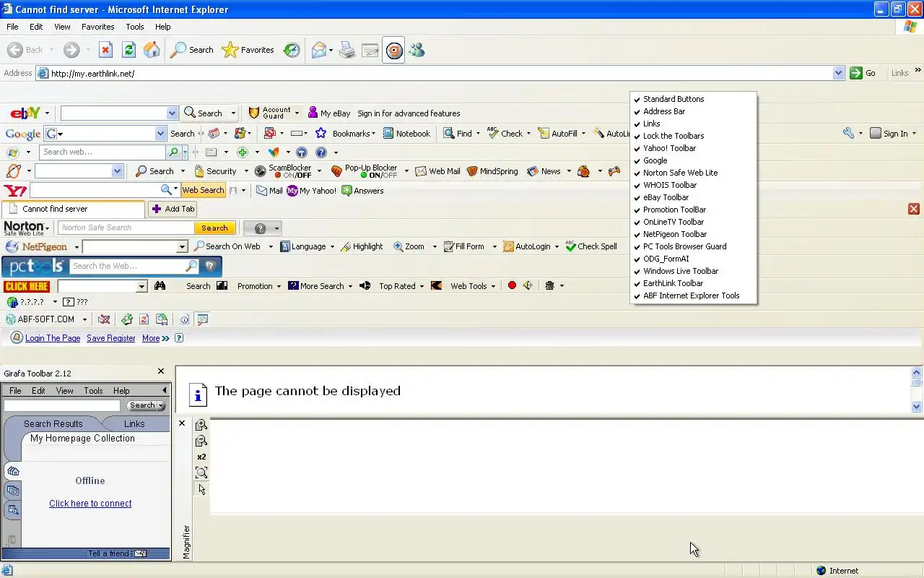The height and width of the screenshot is (578, 924).
Task: Click the Account Guard shield icon
Action: [x=253, y=113]
